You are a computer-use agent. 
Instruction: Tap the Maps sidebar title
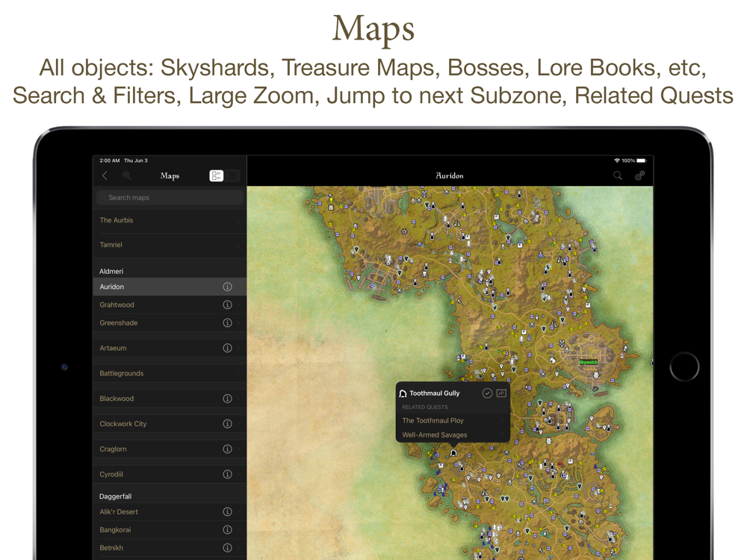(x=170, y=175)
